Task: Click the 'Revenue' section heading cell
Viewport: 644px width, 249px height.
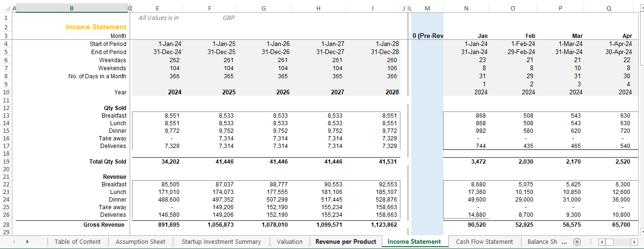Action: (114, 177)
